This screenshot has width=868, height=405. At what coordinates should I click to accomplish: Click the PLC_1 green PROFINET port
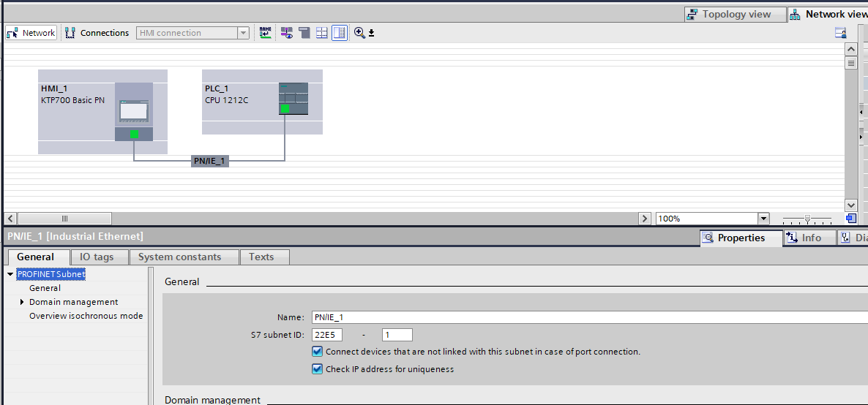point(285,108)
